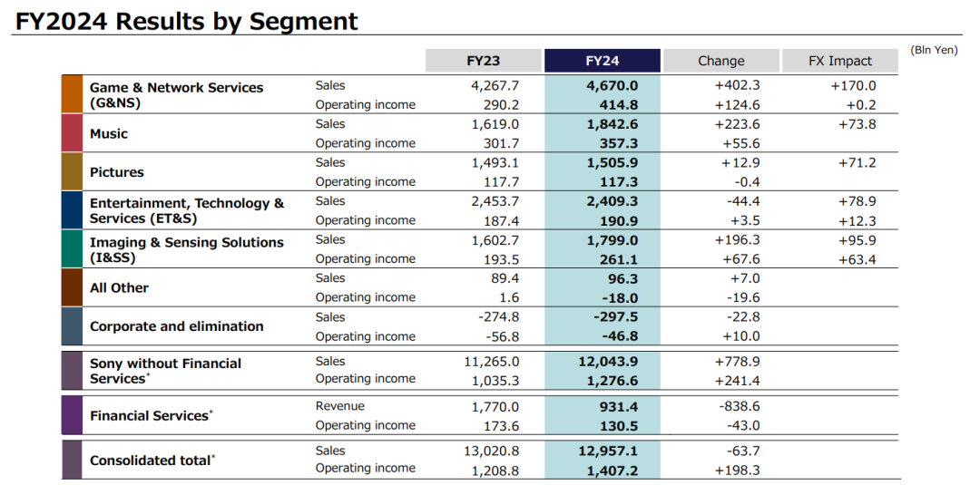Click ET&S sales change -44.4
This screenshot has width=980, height=485.
(743, 201)
